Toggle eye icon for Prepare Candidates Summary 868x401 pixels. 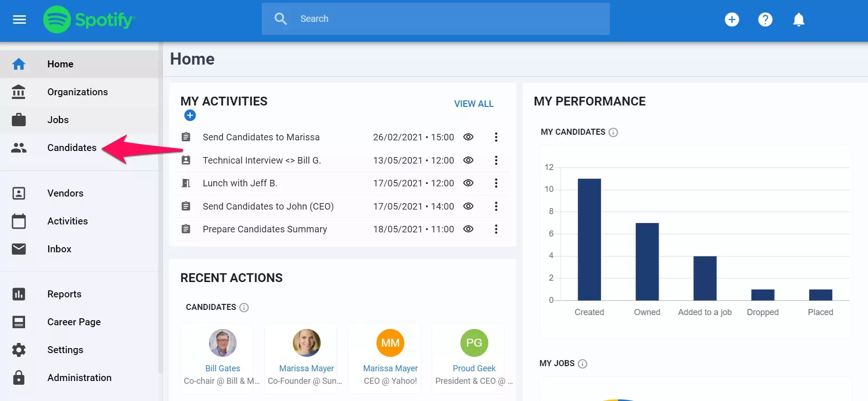468,229
